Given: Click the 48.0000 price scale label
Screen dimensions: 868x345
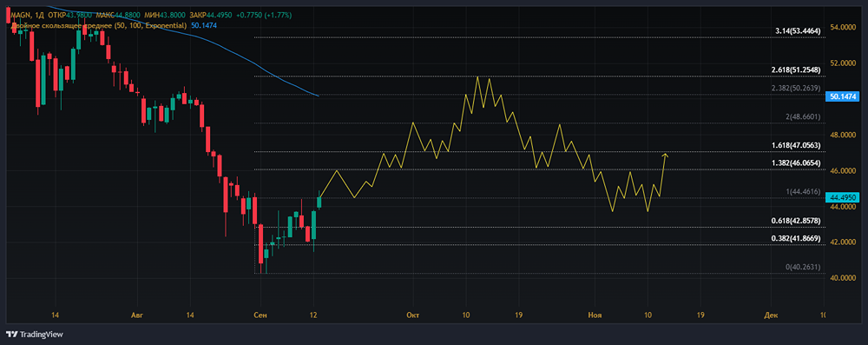Looking at the screenshot, I should pyautogui.click(x=843, y=135).
